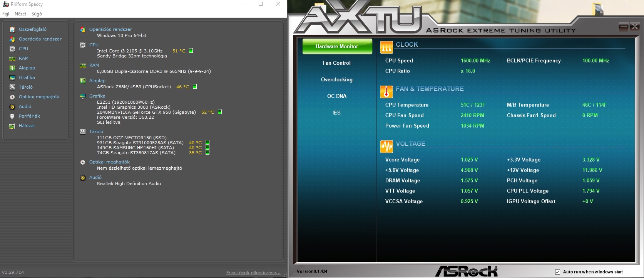Click Frissítések ellenőrzése link in Speccy
This screenshot has width=644, height=278.
click(x=253, y=273)
